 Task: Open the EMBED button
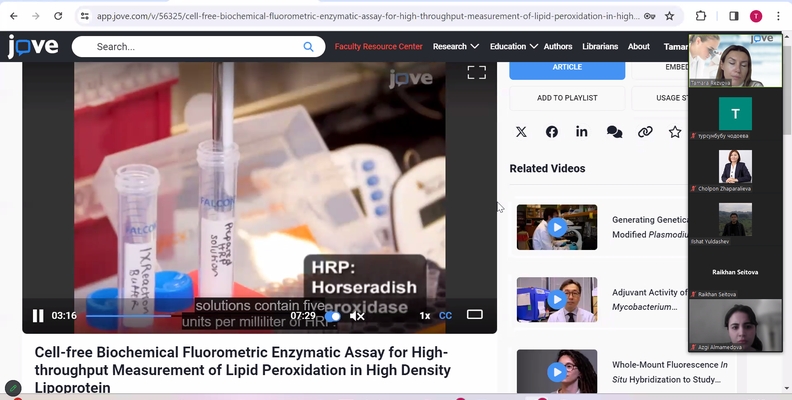pyautogui.click(x=660, y=68)
